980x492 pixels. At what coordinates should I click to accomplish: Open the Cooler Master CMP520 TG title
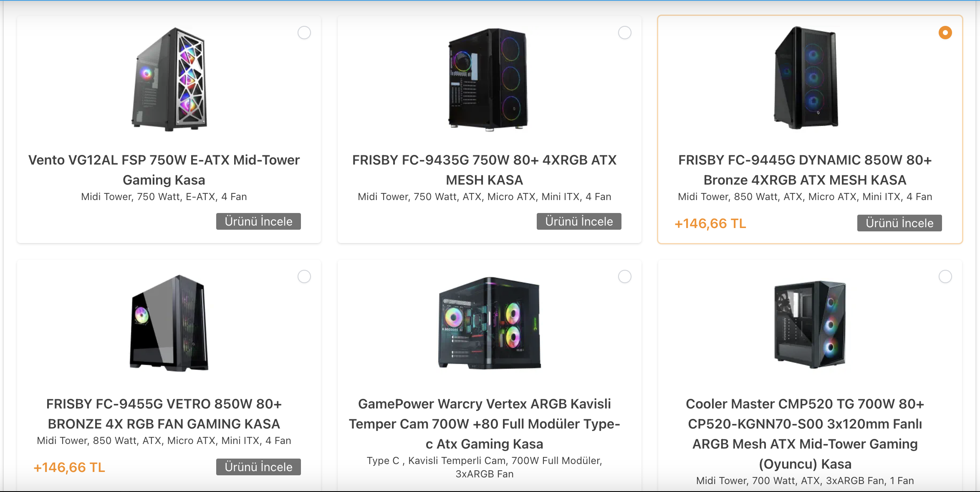[x=805, y=434]
